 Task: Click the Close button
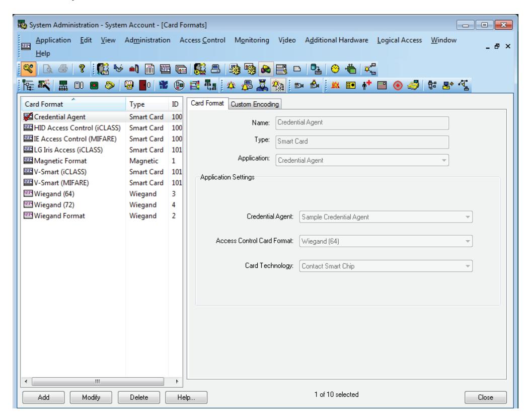pos(485,397)
